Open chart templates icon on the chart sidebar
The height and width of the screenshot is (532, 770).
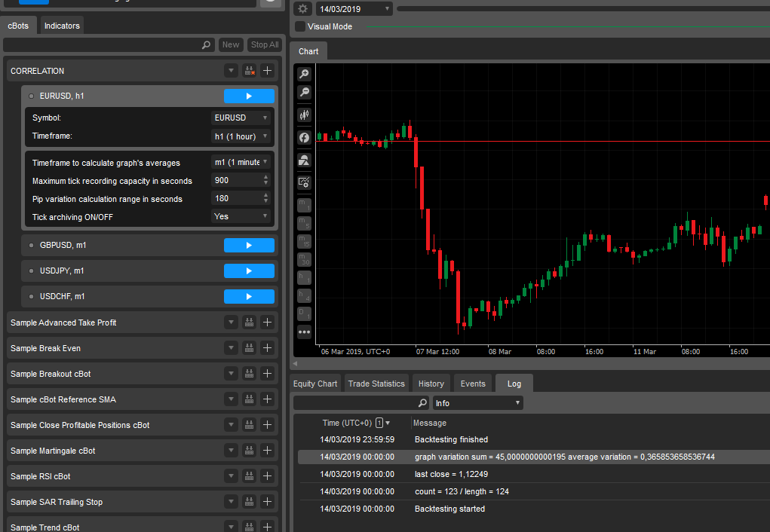tap(304, 160)
